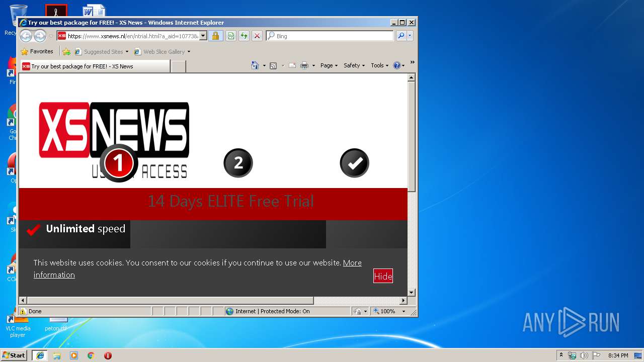Open the Tools menu
The image size is (644, 362).
(x=379, y=65)
